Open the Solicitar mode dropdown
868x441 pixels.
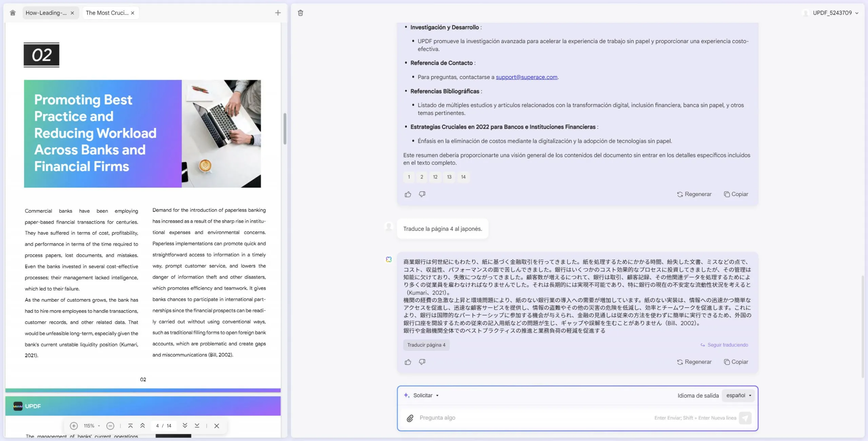tap(421, 396)
